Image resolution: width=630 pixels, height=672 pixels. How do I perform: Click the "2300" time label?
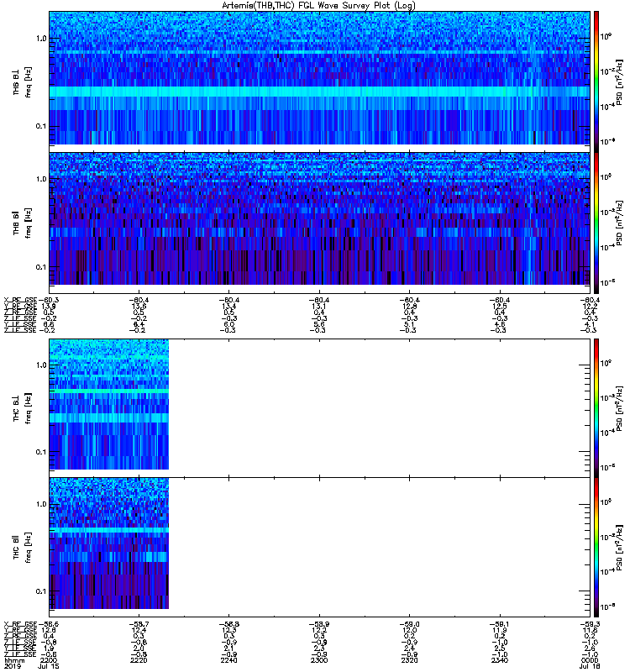click(x=319, y=660)
